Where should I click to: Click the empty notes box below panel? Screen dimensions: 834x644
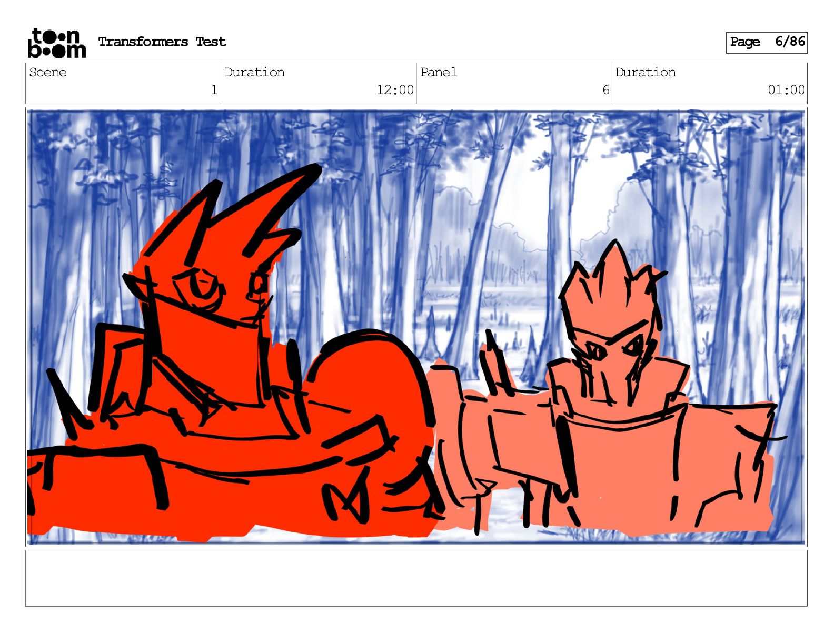416,578
